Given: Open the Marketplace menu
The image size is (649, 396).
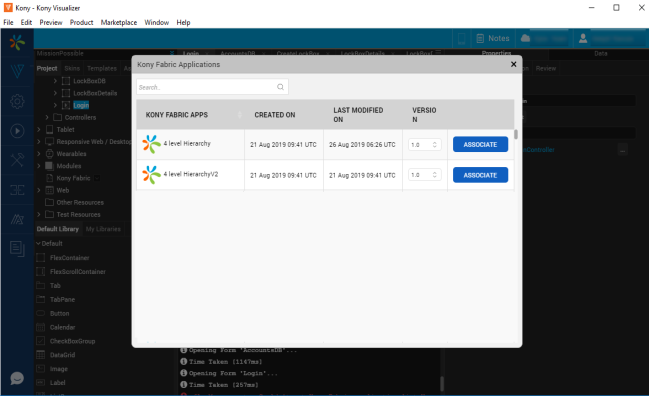Looking at the screenshot, I should click(119, 22).
